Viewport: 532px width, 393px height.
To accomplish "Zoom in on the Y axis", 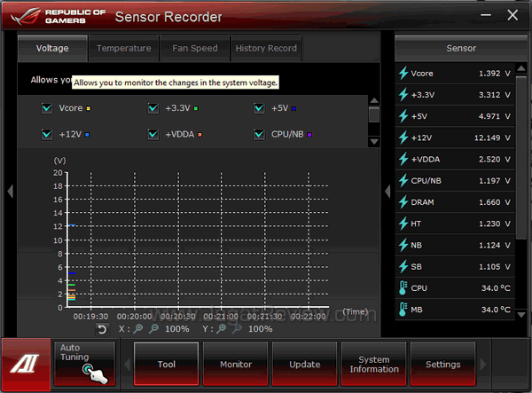I will coord(220,329).
